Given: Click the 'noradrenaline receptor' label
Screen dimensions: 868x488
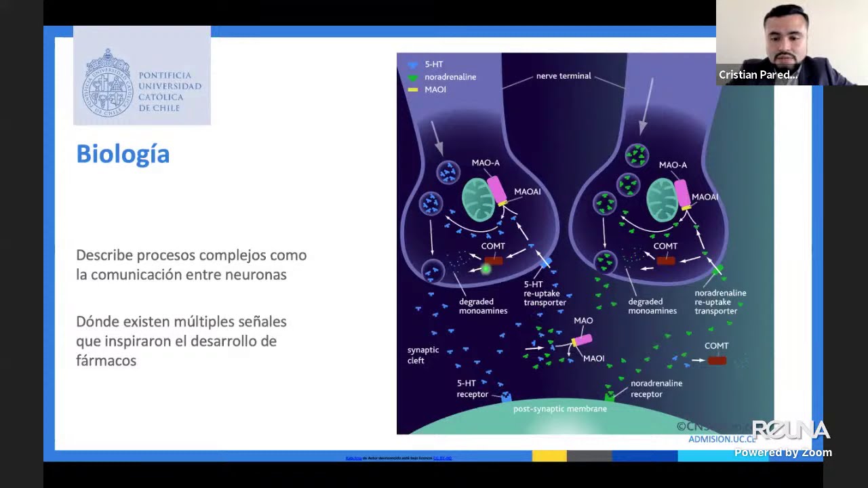Looking at the screenshot, I should pos(656,388).
